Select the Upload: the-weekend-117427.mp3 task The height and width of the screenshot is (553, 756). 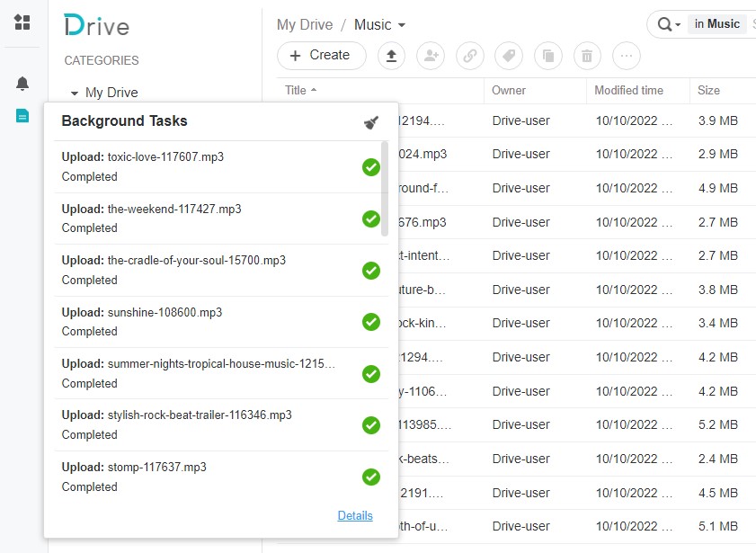221,219
